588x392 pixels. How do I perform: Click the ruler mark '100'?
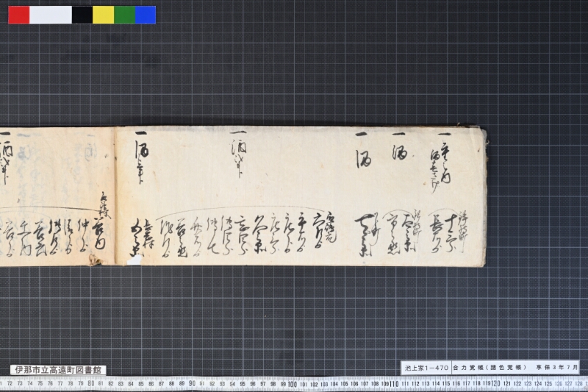(x=293, y=384)
